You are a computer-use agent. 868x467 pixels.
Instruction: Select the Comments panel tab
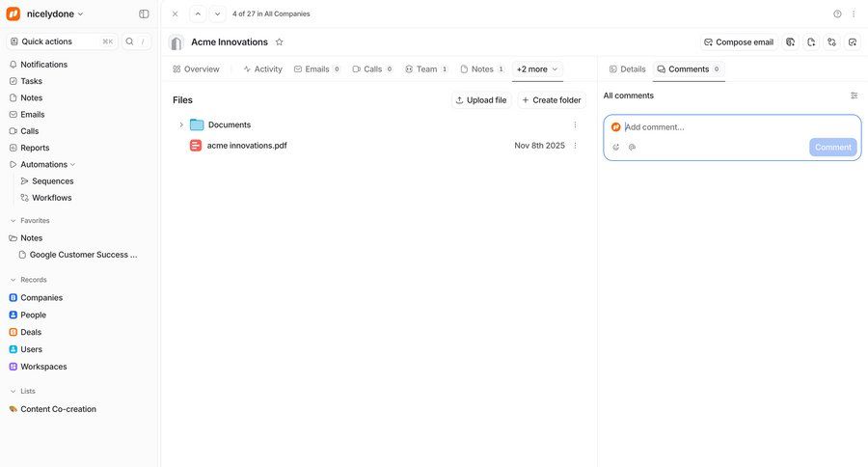[689, 69]
